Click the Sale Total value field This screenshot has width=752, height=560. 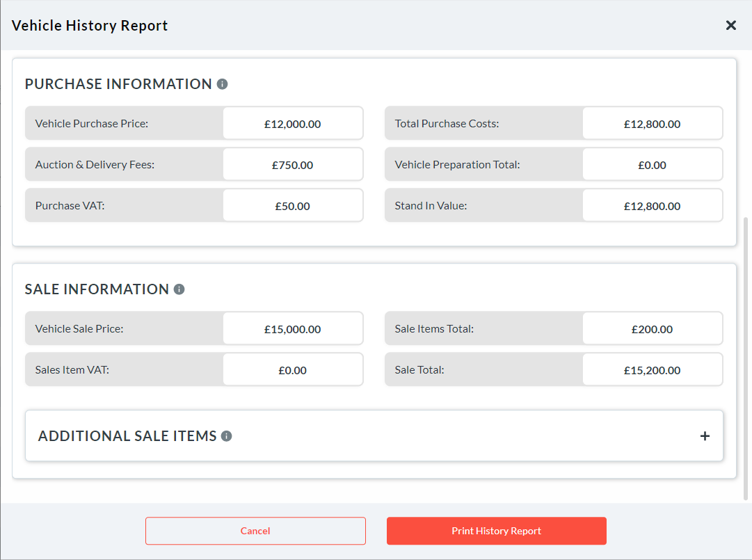click(652, 370)
